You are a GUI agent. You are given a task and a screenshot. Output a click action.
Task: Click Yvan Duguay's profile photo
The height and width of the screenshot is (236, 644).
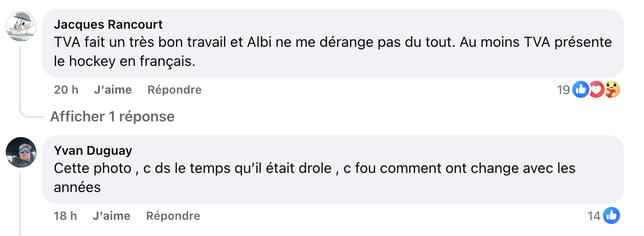[x=21, y=152]
